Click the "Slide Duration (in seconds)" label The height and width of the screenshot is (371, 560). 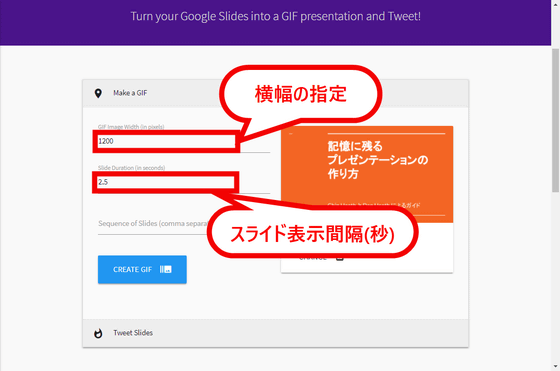coord(131,167)
